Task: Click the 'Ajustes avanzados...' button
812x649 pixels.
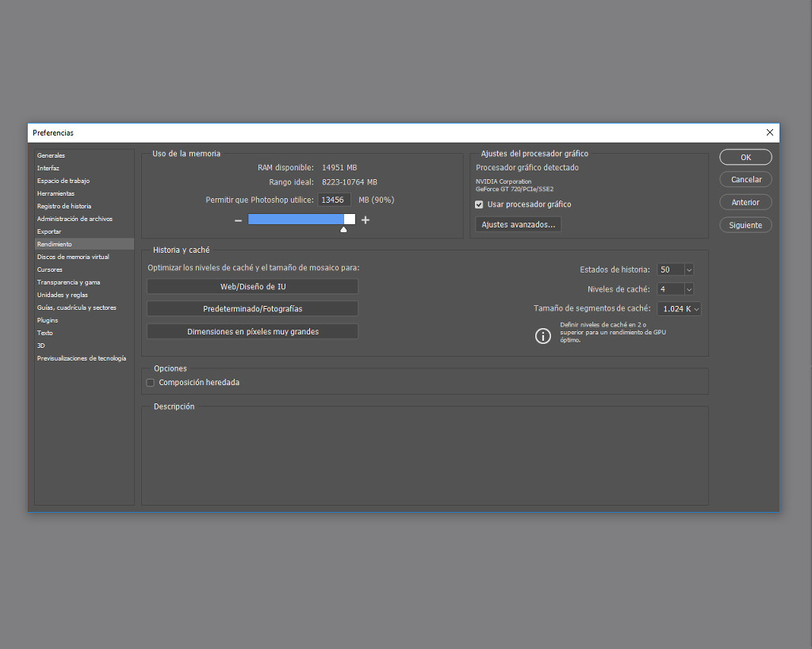Action: 518,224
